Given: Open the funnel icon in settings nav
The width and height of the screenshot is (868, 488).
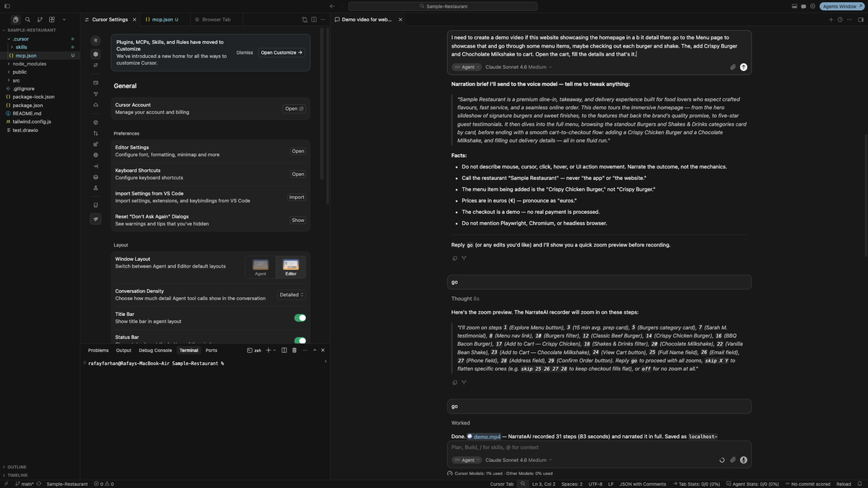Looking at the screenshot, I should pyautogui.click(x=95, y=94).
